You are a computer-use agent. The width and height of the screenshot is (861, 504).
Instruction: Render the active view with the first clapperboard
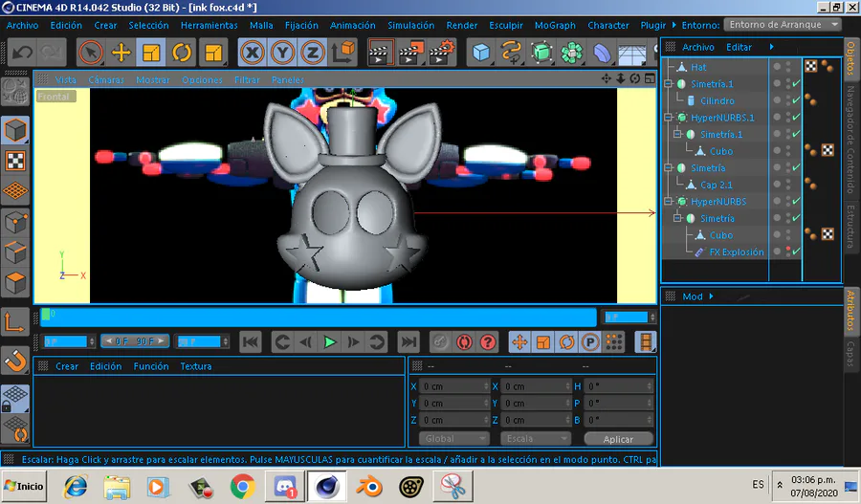coord(381,53)
